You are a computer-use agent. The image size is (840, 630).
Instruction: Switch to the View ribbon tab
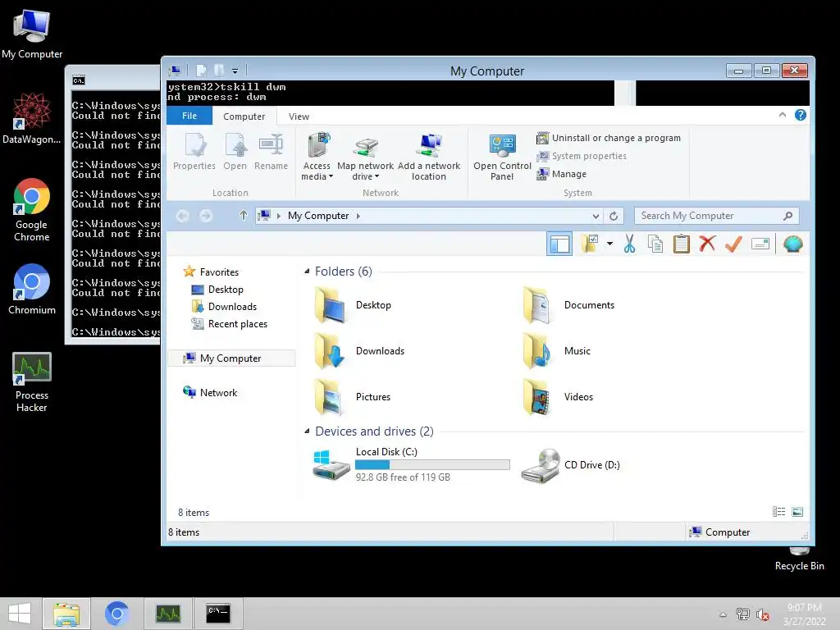299,116
